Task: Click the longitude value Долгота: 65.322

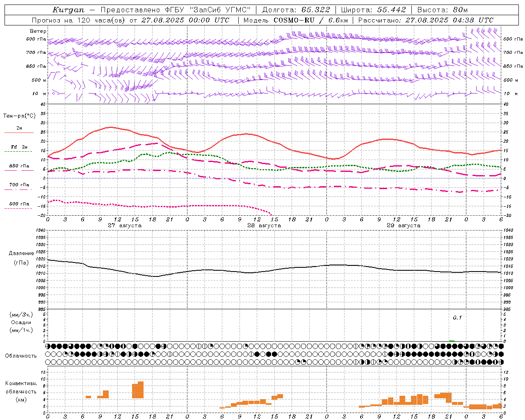Action: point(295,10)
